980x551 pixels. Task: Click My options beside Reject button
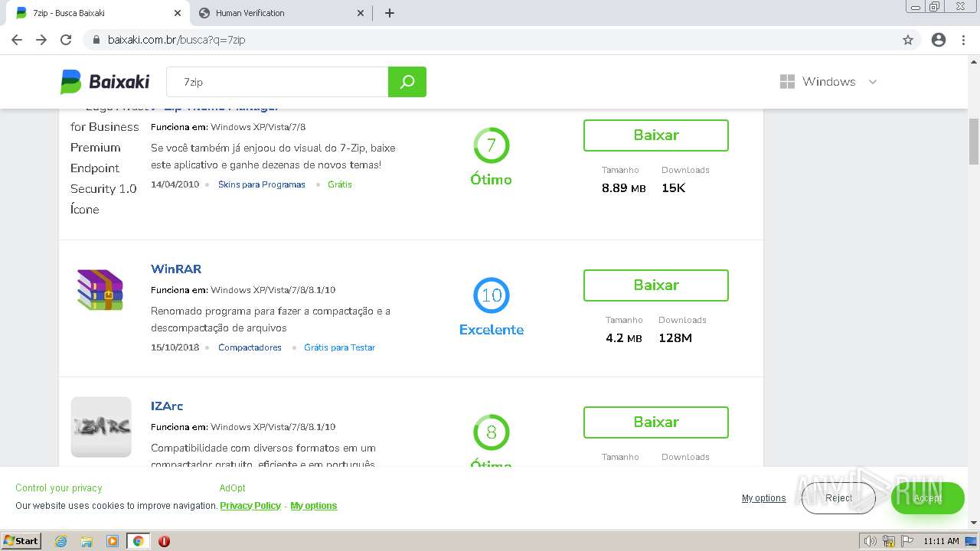(x=763, y=498)
